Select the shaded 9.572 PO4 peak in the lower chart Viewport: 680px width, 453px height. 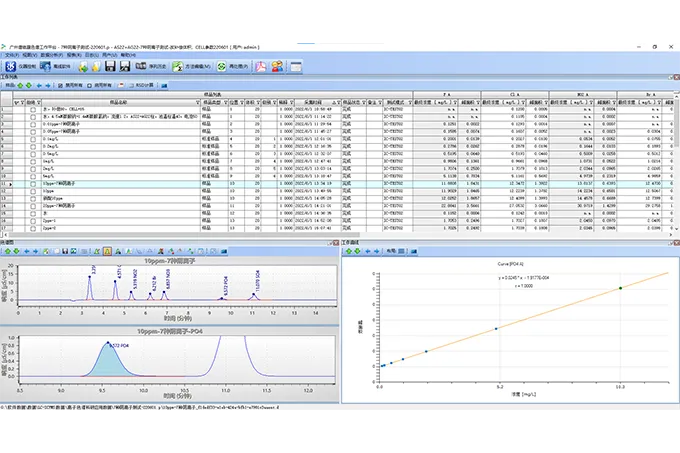coord(108,361)
